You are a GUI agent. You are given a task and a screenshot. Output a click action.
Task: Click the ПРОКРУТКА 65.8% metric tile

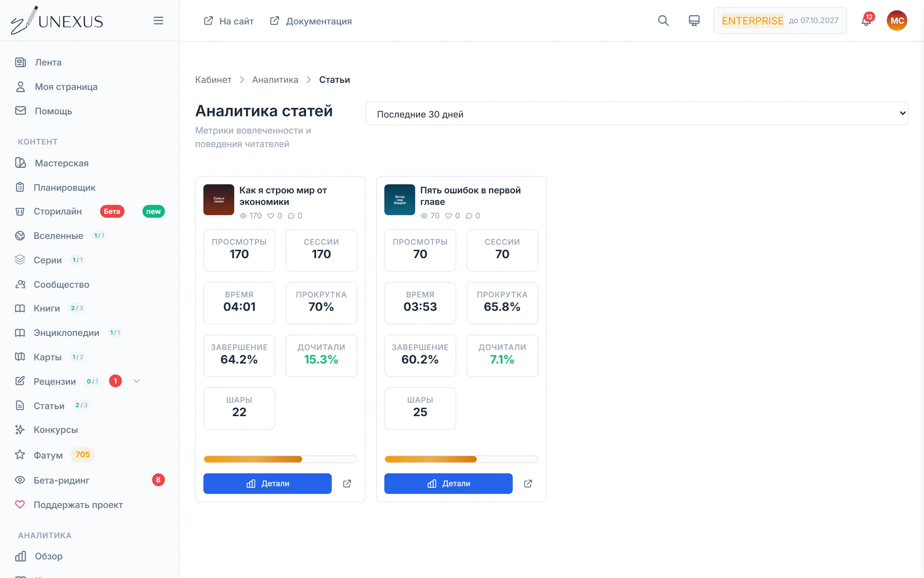tap(502, 303)
